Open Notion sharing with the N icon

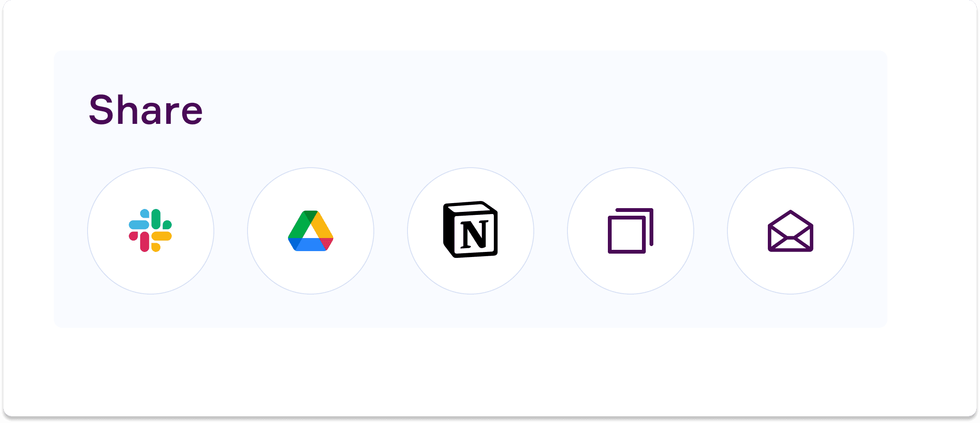(x=470, y=229)
